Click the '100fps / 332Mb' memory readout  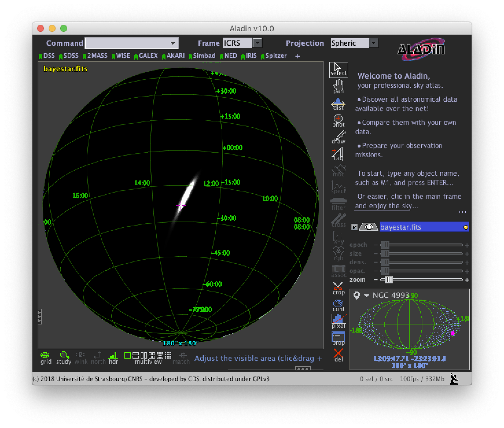pos(422,379)
